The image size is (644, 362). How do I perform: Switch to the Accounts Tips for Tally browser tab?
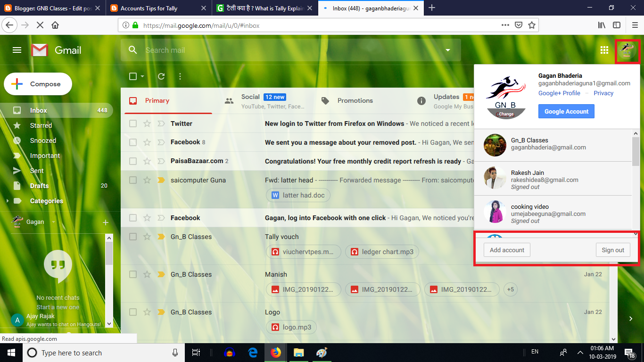(159, 8)
